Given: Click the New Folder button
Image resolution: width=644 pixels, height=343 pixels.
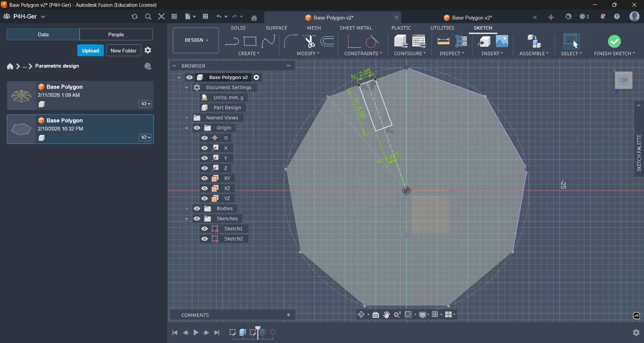Looking at the screenshot, I should 124,50.
